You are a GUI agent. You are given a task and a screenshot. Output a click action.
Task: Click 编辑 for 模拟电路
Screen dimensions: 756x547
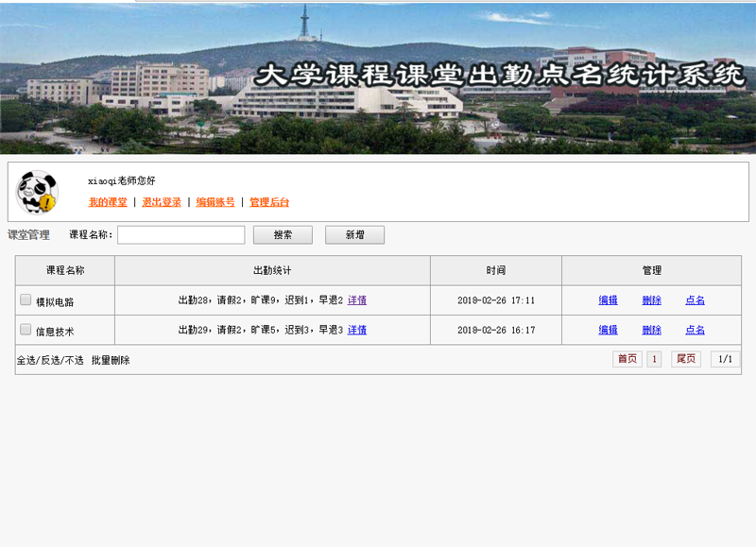click(608, 300)
